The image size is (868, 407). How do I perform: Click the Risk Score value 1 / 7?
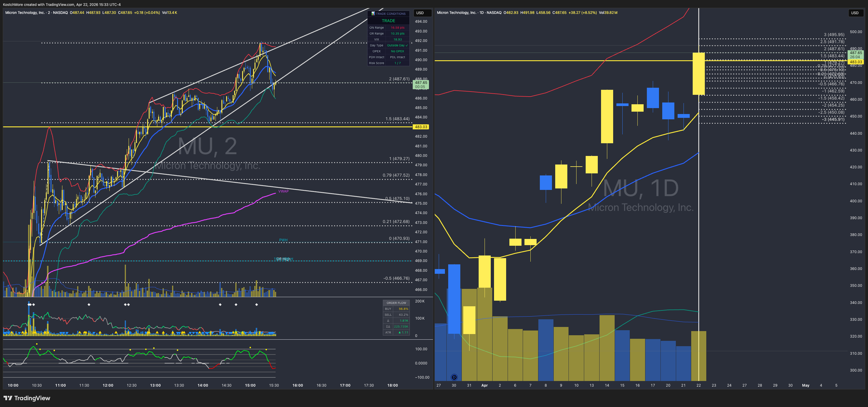pyautogui.click(x=398, y=63)
